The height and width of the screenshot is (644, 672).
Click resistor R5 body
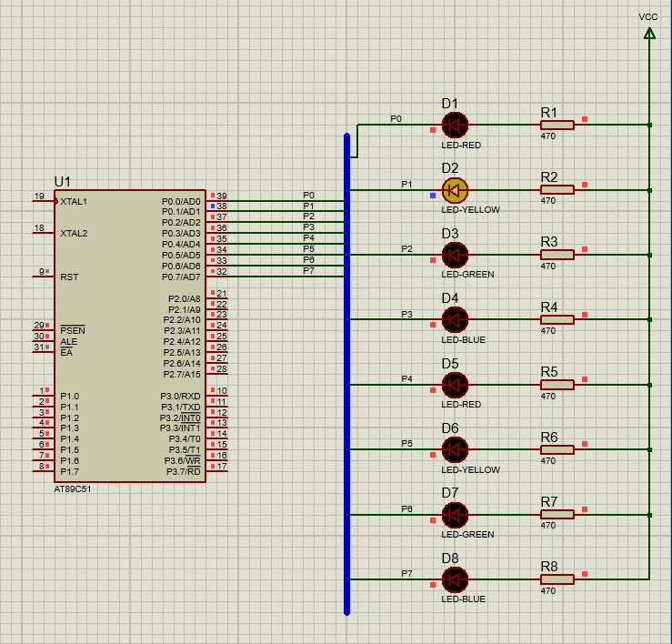point(557,385)
